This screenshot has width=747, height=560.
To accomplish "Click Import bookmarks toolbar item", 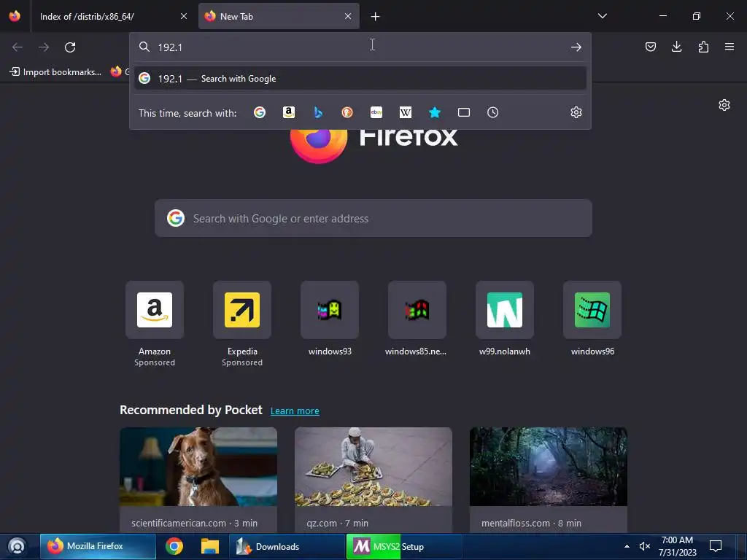I will coord(55,72).
